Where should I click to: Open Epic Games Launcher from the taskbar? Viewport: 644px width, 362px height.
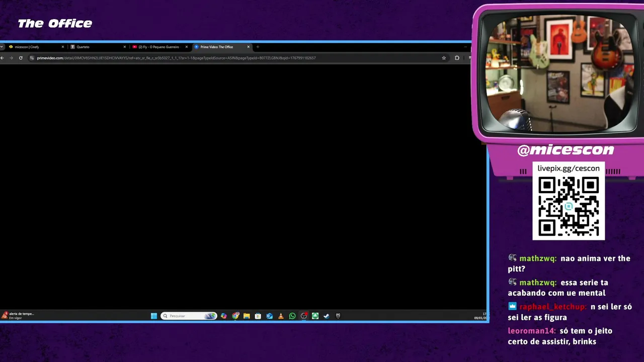click(x=338, y=316)
